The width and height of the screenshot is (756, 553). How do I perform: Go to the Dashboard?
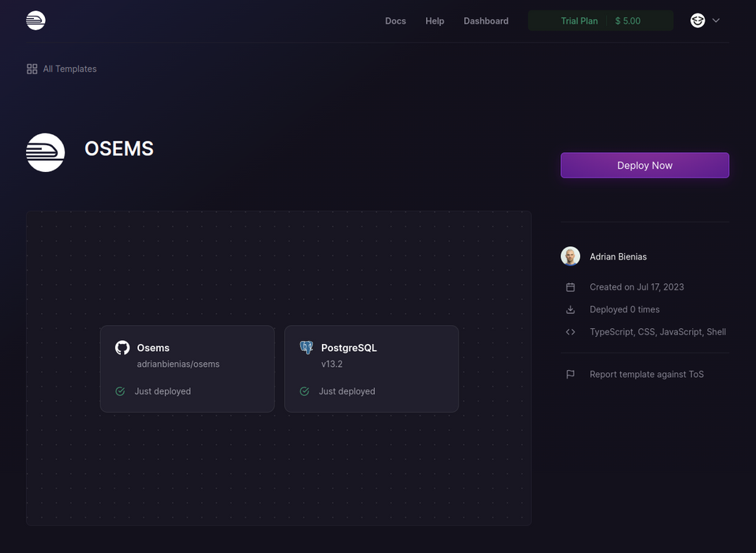486,21
